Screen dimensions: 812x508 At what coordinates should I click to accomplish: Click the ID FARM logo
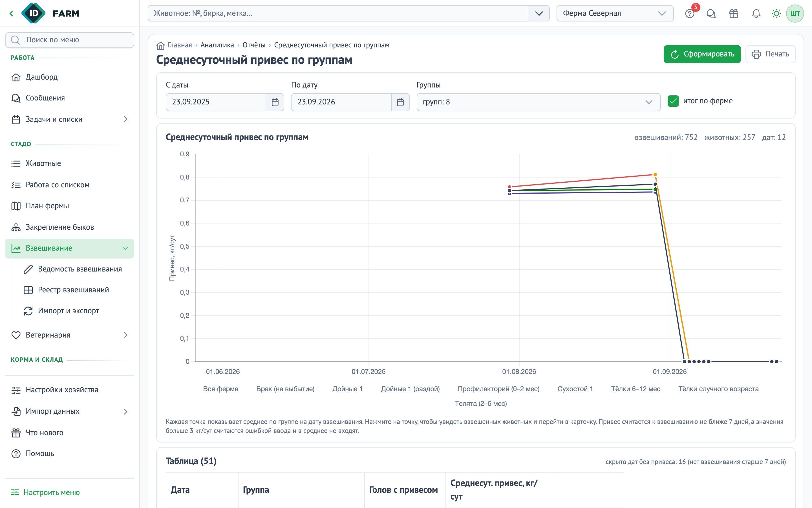pos(50,14)
